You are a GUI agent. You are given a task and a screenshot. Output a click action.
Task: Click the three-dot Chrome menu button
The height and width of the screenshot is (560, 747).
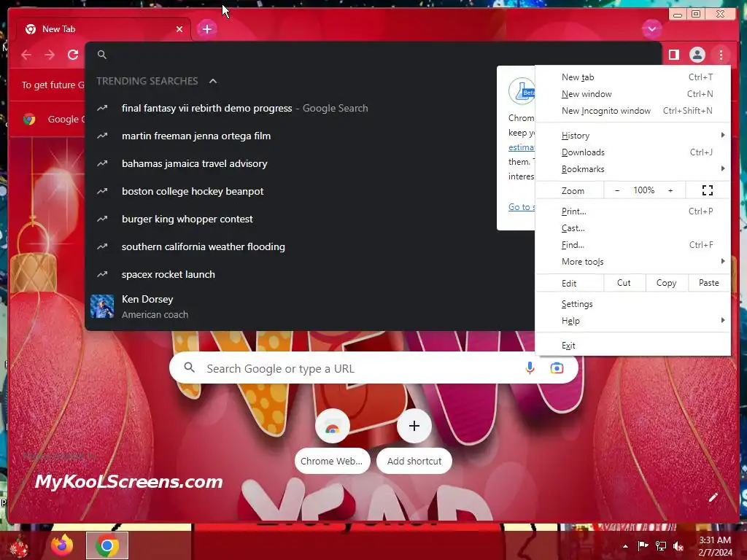point(721,55)
